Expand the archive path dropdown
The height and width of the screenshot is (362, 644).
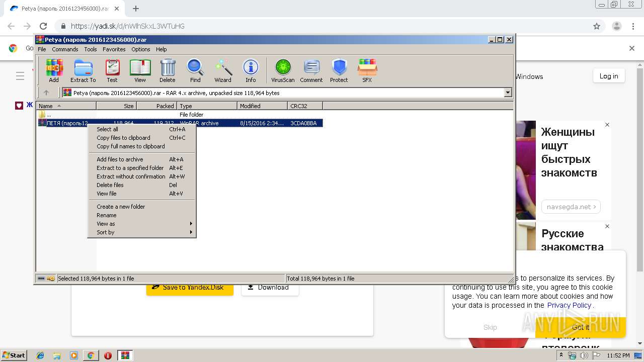tap(508, 93)
